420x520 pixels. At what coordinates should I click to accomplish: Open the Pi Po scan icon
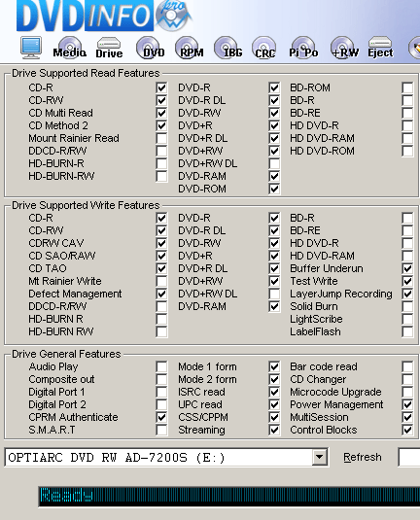[x=303, y=48]
